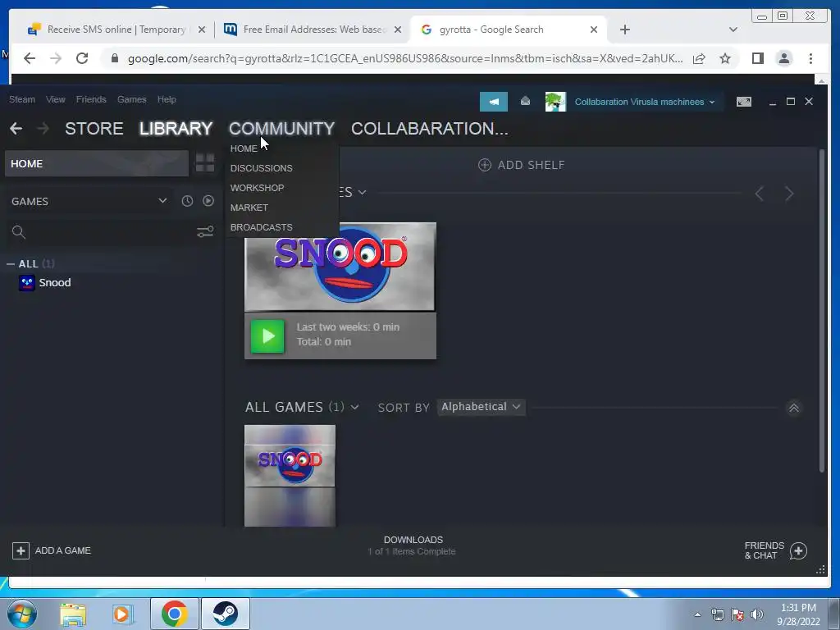Image resolution: width=840 pixels, height=630 pixels.
Task: Click the Add a Game plus icon
Action: (x=21, y=550)
